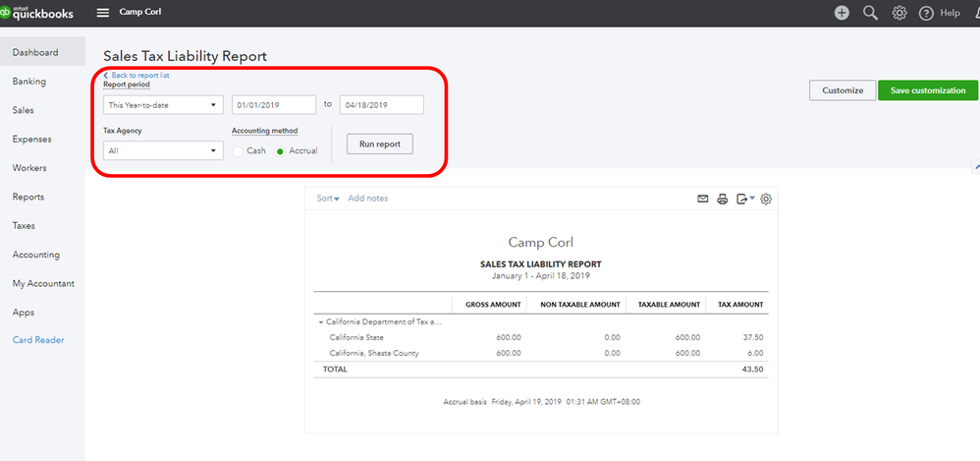Open the Help question mark icon
The height and width of the screenshot is (461, 980).
pos(926,13)
